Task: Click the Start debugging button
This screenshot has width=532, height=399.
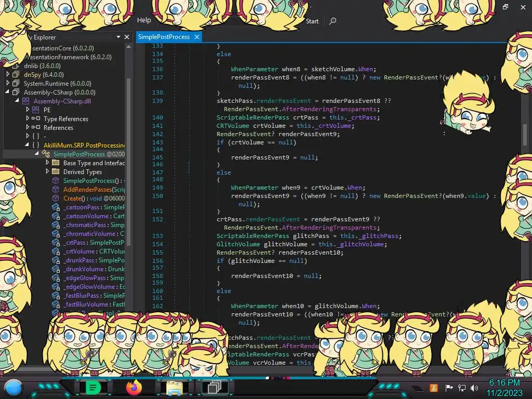Action: tap(312, 21)
